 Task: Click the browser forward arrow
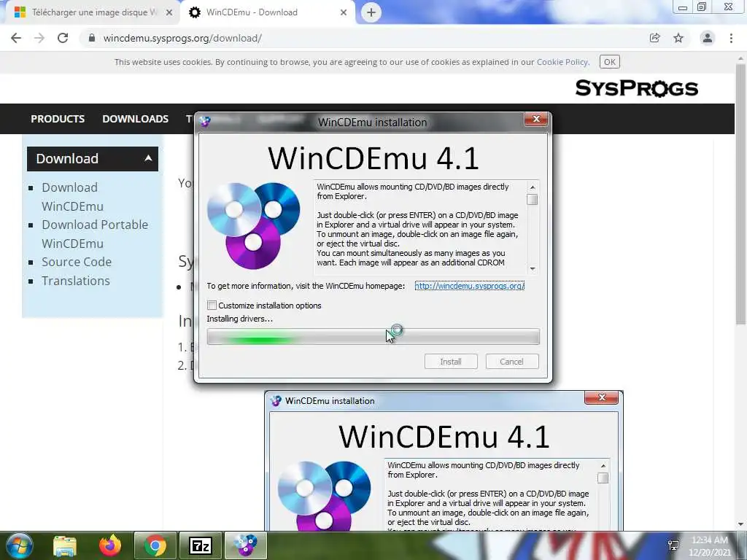point(39,38)
